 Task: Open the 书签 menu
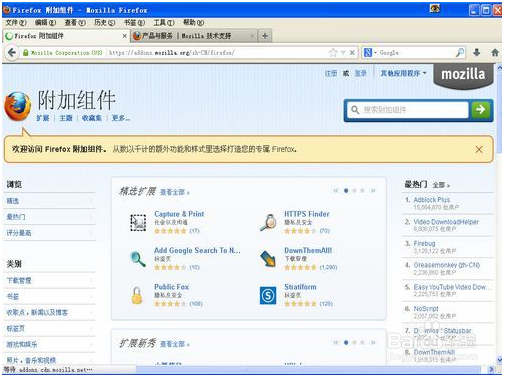point(134,23)
